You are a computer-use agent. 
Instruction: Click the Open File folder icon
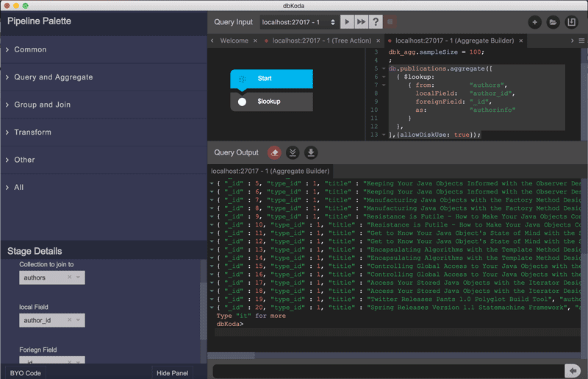tap(553, 23)
